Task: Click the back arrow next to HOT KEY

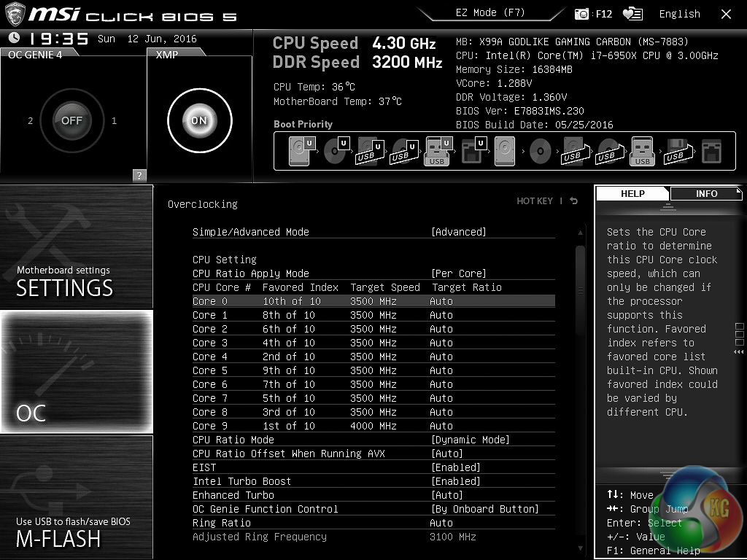Action: click(574, 201)
